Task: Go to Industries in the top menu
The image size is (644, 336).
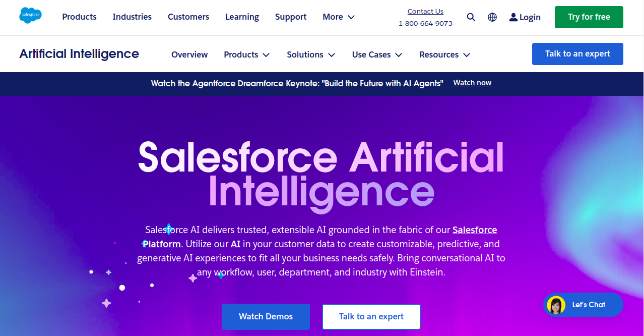Action: [x=132, y=17]
